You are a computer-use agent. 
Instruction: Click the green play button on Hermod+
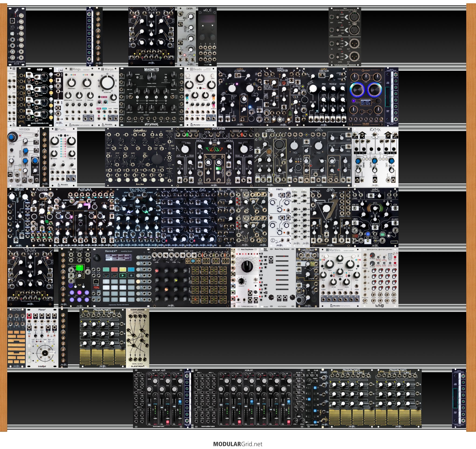pos(123,276)
